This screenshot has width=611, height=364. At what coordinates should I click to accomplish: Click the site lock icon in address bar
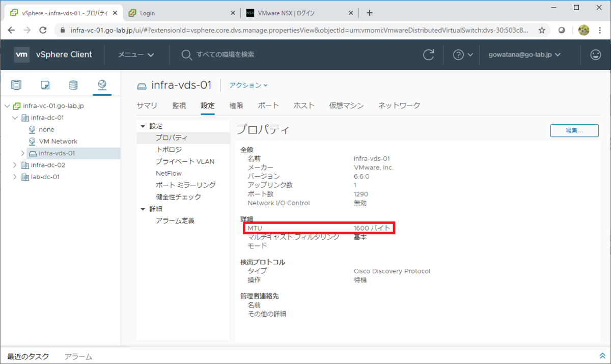point(63,30)
